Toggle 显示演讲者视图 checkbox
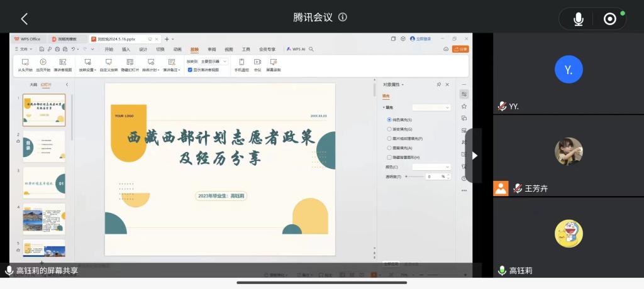Viewport: 644px width, 289px height. pos(190,70)
